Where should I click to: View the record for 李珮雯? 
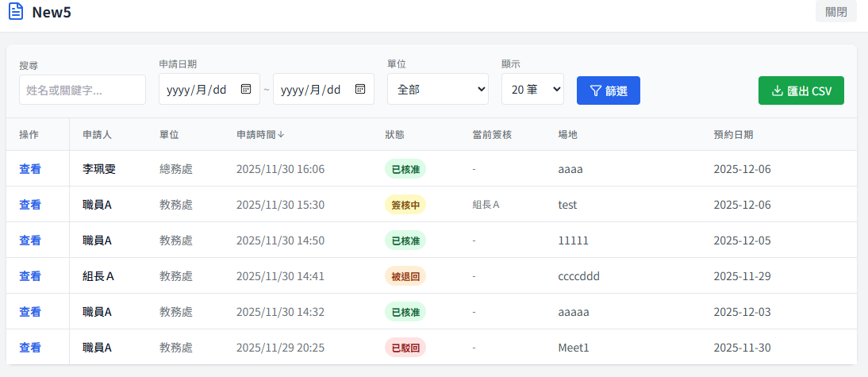click(x=30, y=169)
